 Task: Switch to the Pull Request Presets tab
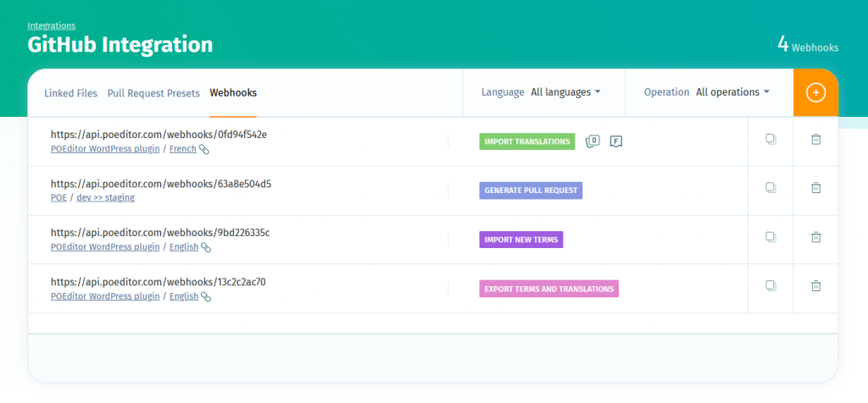click(153, 93)
